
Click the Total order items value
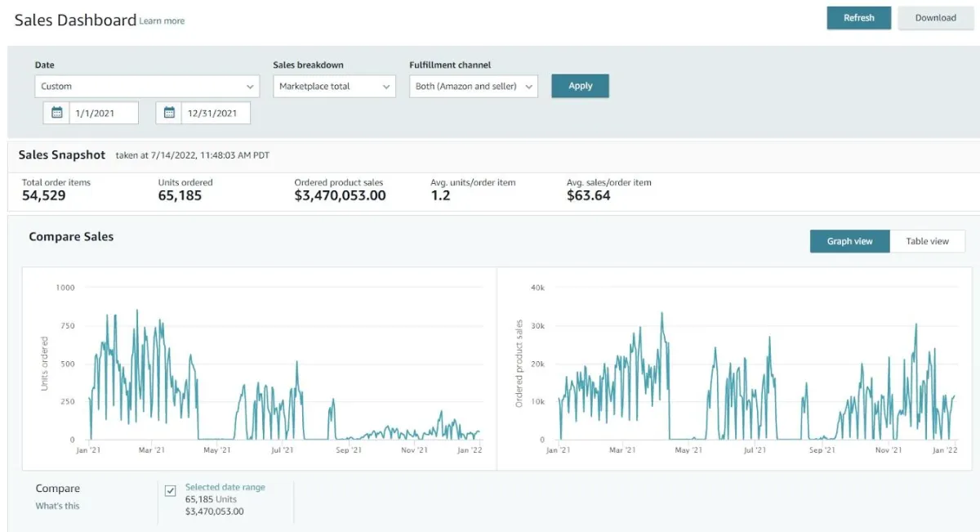pyautogui.click(x=44, y=196)
